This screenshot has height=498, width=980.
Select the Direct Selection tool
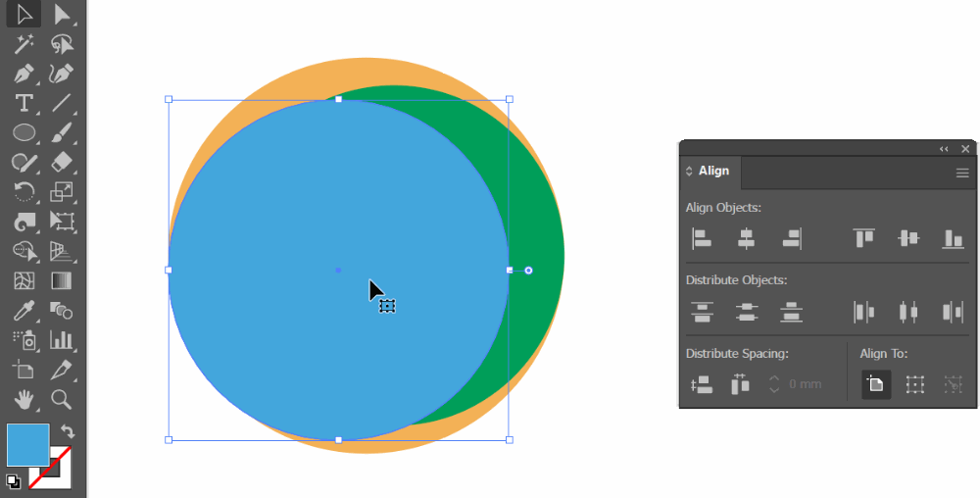[x=61, y=15]
